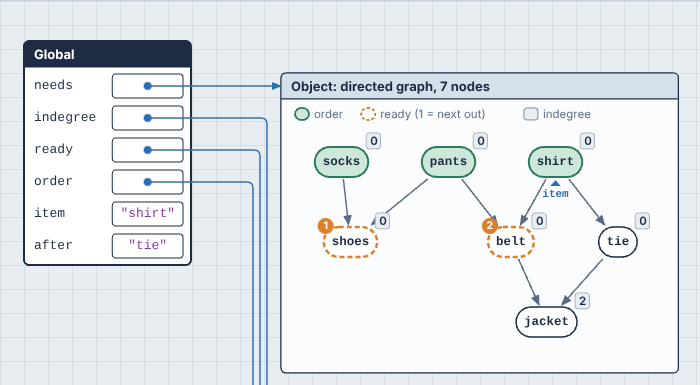Click the "indegree" variable label in Global
The width and height of the screenshot is (700, 385).
65,117
